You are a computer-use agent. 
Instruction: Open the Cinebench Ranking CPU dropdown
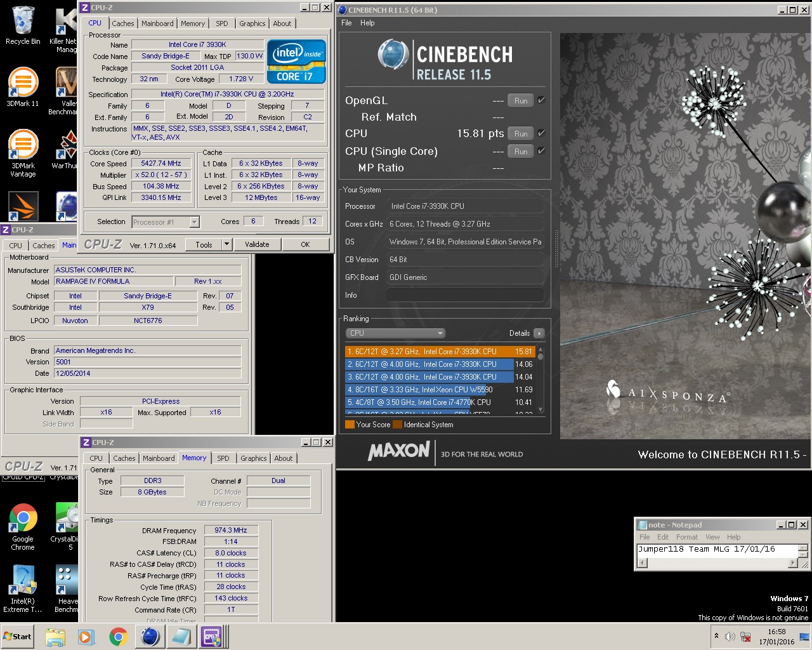click(x=395, y=333)
